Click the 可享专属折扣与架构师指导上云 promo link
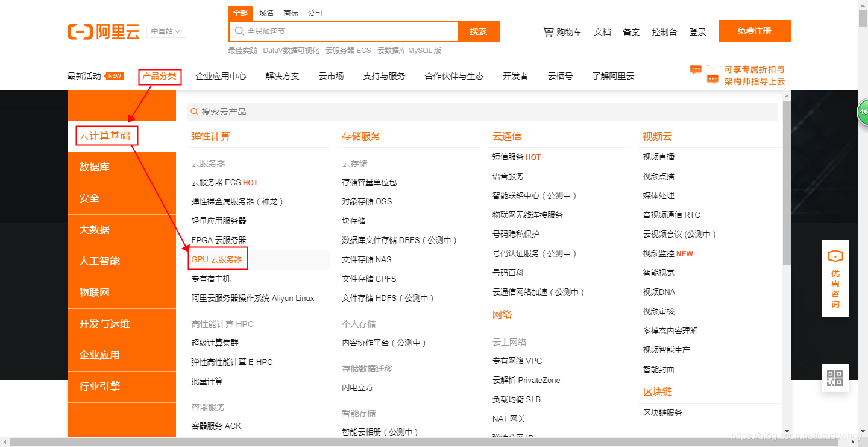Viewport: 868px width, 447px height. 754,75
